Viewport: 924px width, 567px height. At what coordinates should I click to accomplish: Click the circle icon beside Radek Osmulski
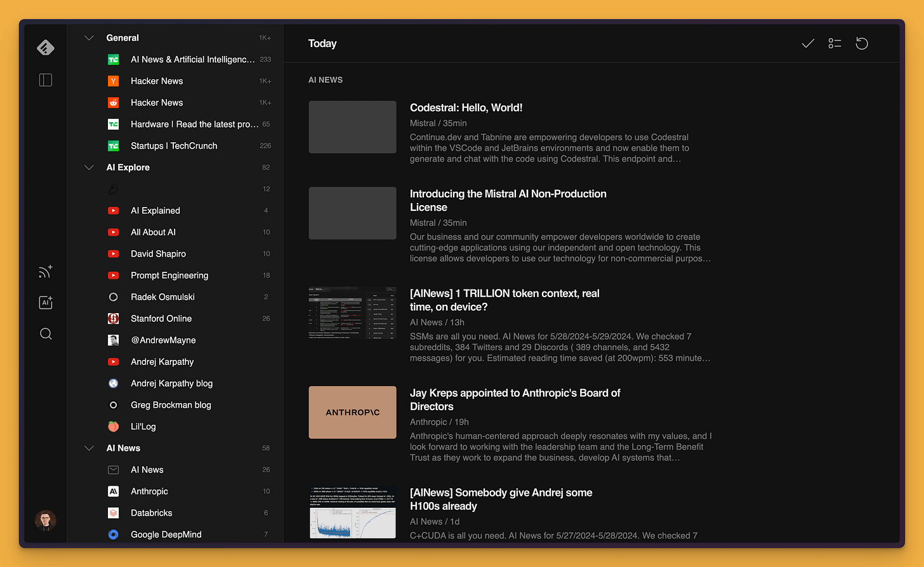(x=114, y=297)
